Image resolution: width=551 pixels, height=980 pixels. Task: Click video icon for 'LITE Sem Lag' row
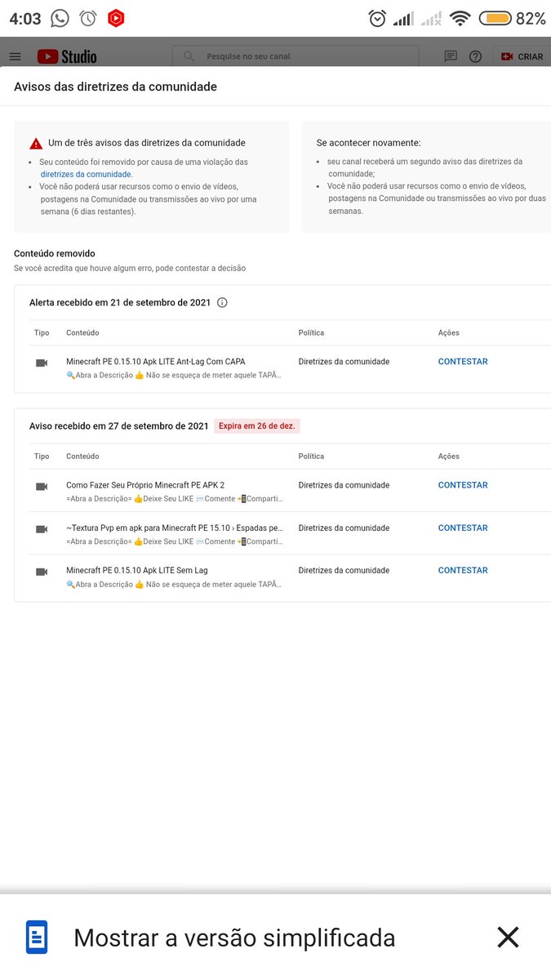click(x=42, y=572)
